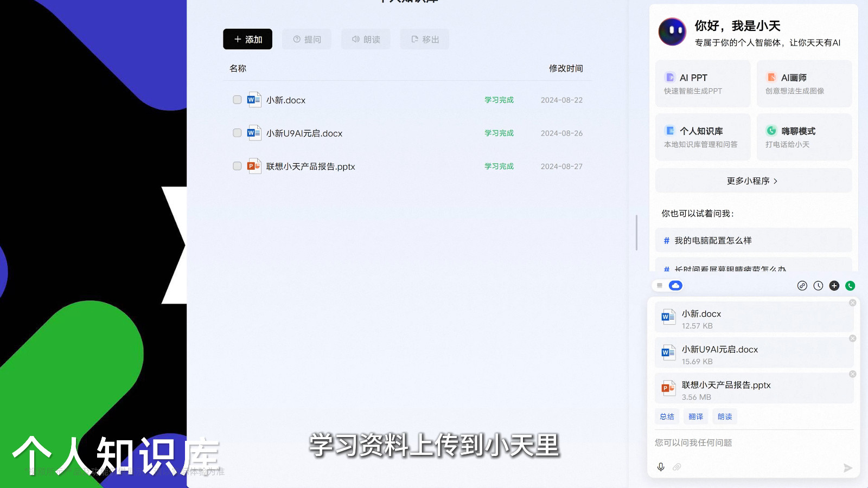Click 3.56 MB size text
The image size is (868, 488).
[696, 397]
